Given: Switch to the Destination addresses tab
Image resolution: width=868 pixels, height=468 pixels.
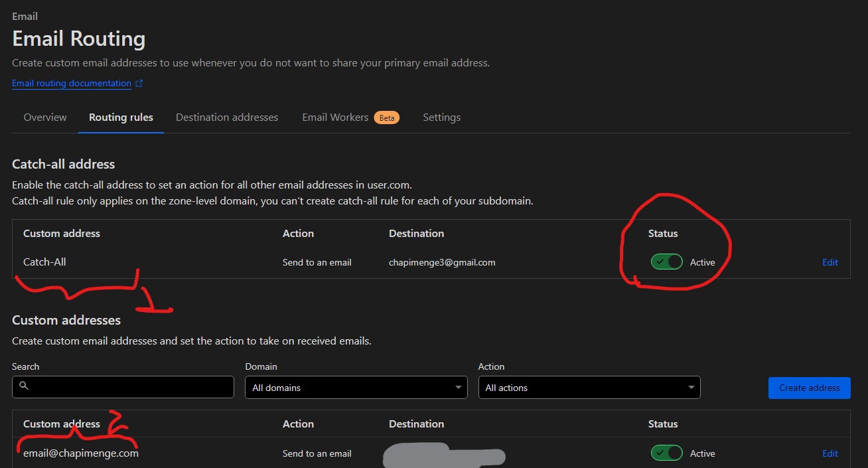Looking at the screenshot, I should pos(227,117).
